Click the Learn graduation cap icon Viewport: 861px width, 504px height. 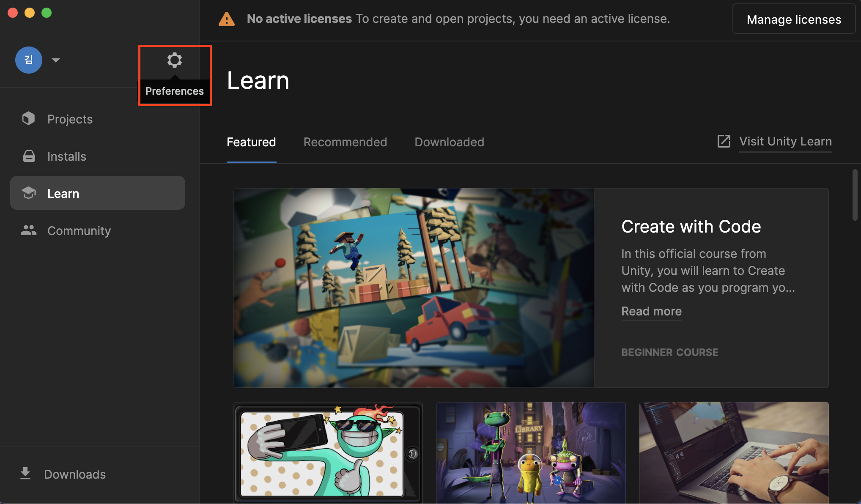click(29, 193)
